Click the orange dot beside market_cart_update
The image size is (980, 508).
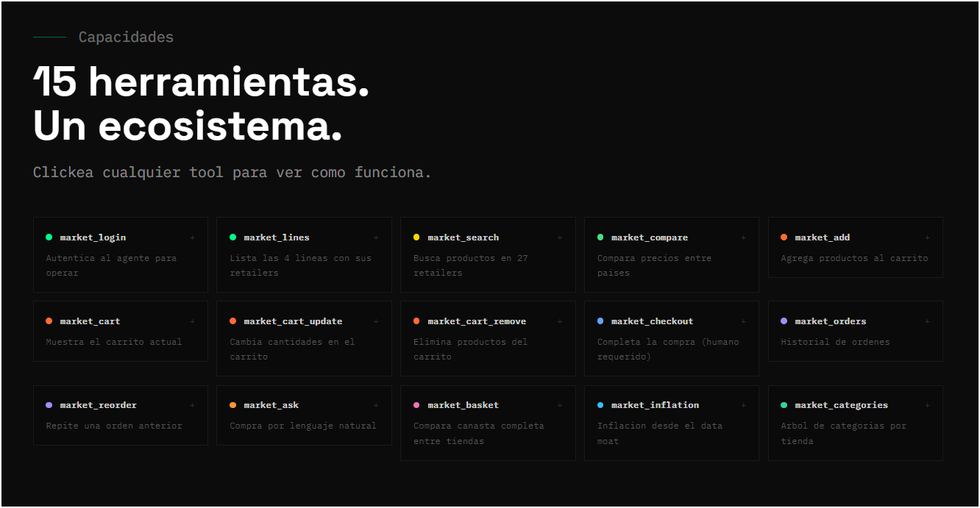pos(232,321)
